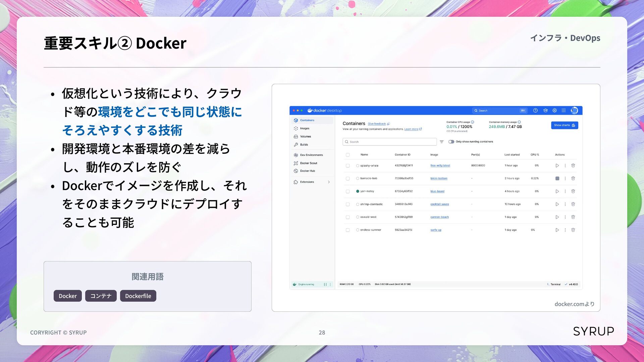Image resolution: width=644 pixels, height=362 pixels.
Task: Click the Show charts button
Action: 565,125
